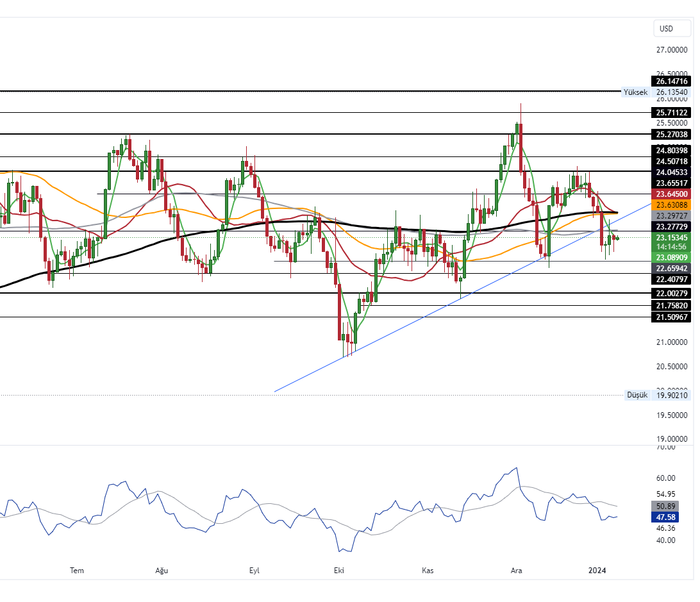Click the 25.27038 price level label

coord(671,135)
